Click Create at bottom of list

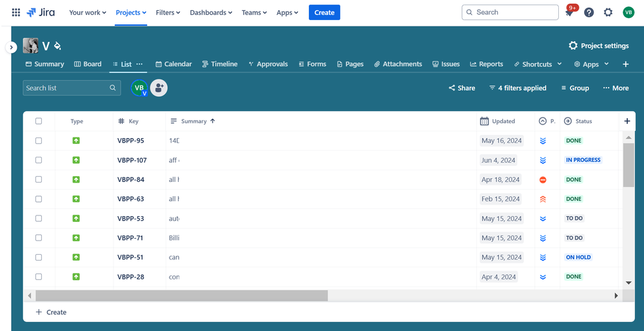pyautogui.click(x=52, y=312)
